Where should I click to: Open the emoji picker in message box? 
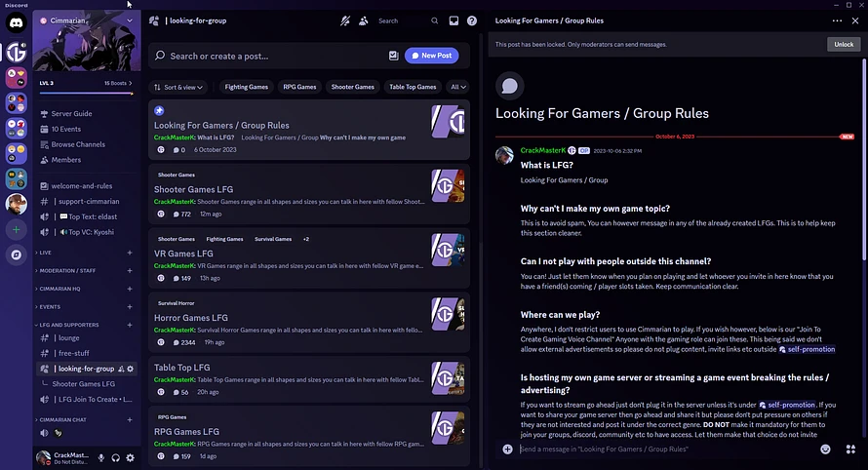pyautogui.click(x=825, y=449)
